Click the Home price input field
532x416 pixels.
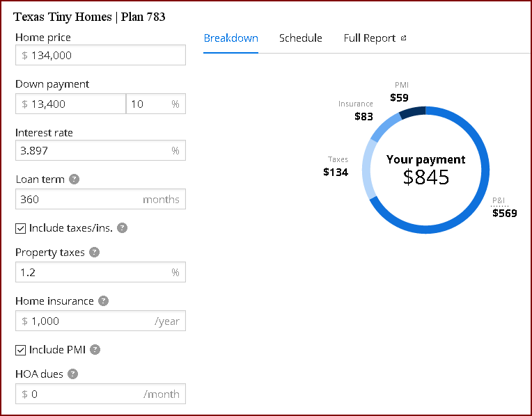[x=100, y=55]
